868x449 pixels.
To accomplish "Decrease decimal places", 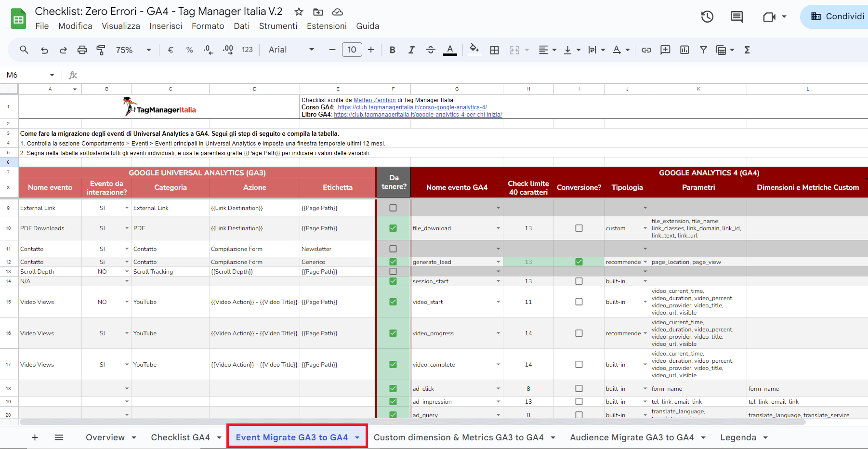I will 209,50.
